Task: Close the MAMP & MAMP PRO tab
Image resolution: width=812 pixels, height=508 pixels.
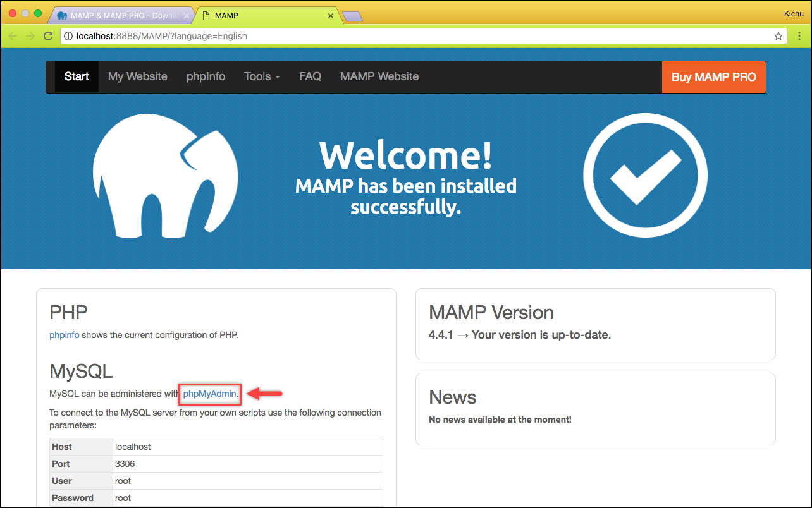Action: tap(186, 16)
